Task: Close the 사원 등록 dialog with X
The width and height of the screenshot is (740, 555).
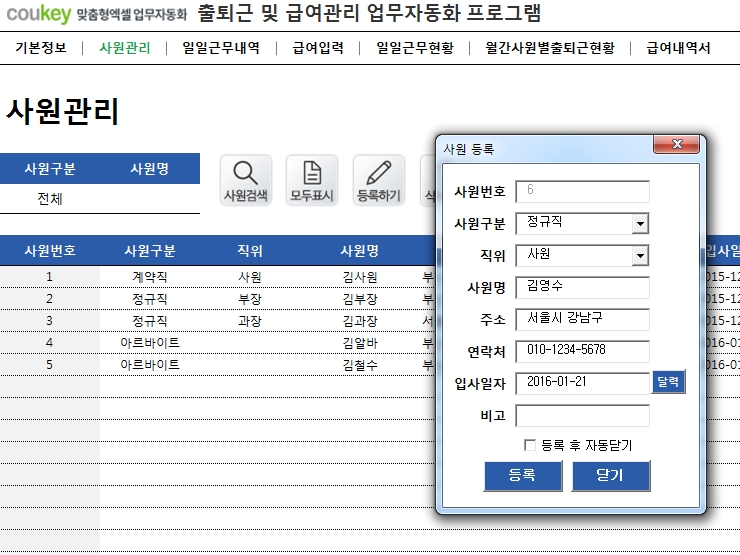Action: 677,144
